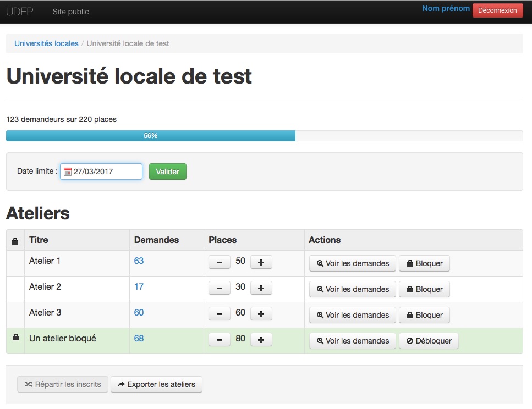532x409 pixels.
Task: Decrease places for Atelier 3
Action: coord(219,314)
